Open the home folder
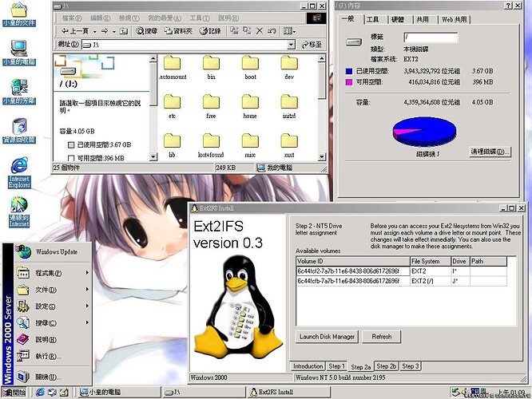The image size is (532, 399). pos(250,107)
